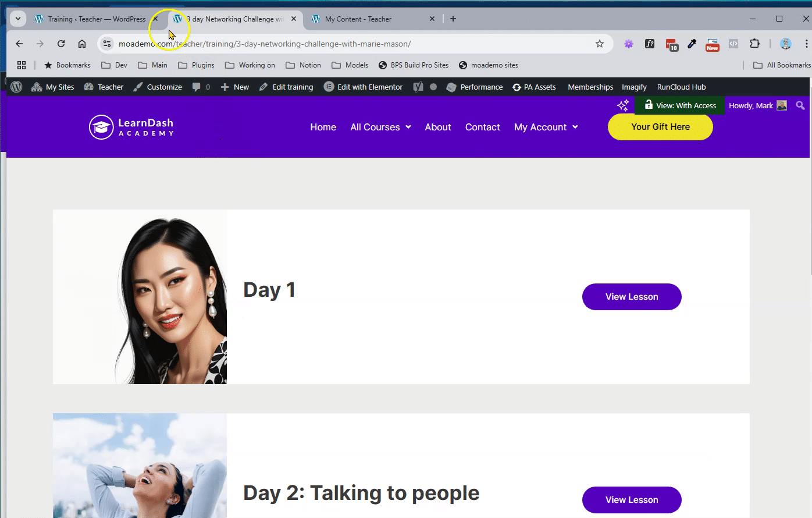Toggle 'View: With Access' mode
The image size is (812, 518).
(x=679, y=105)
